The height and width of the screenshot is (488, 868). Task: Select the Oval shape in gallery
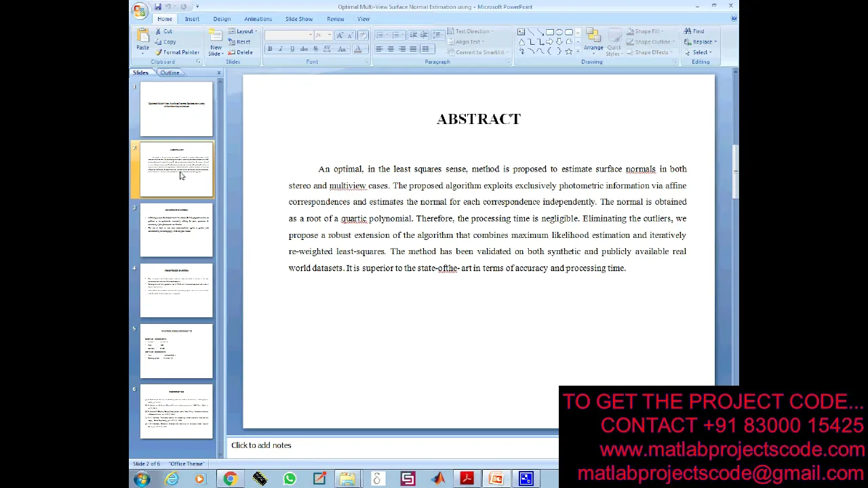coord(559,32)
